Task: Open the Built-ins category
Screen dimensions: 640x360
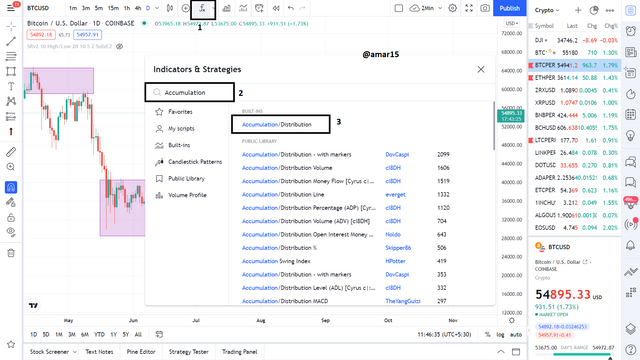Action: [179, 145]
